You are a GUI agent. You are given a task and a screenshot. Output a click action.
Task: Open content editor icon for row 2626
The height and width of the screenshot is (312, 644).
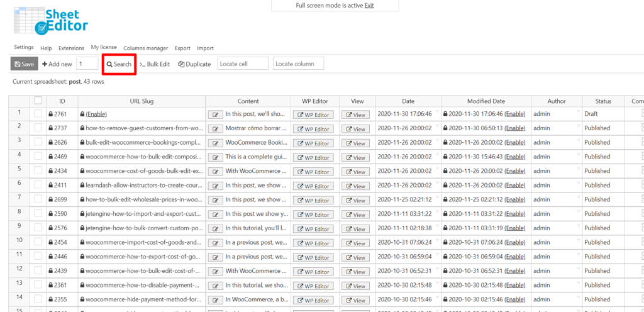[x=215, y=143]
